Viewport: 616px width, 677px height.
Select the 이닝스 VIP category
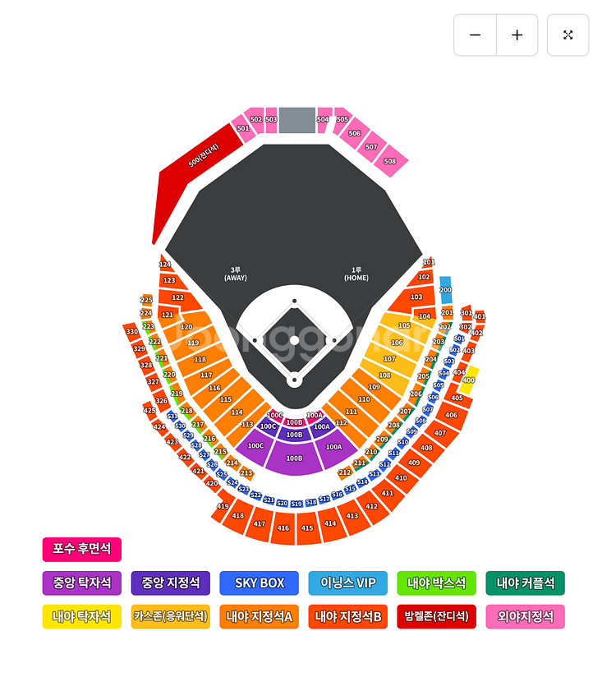[x=348, y=583]
